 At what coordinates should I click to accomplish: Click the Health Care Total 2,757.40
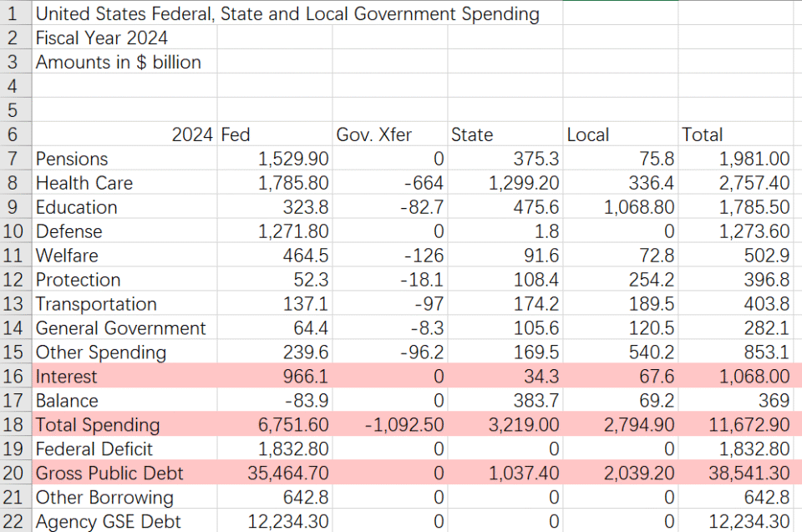(x=736, y=183)
